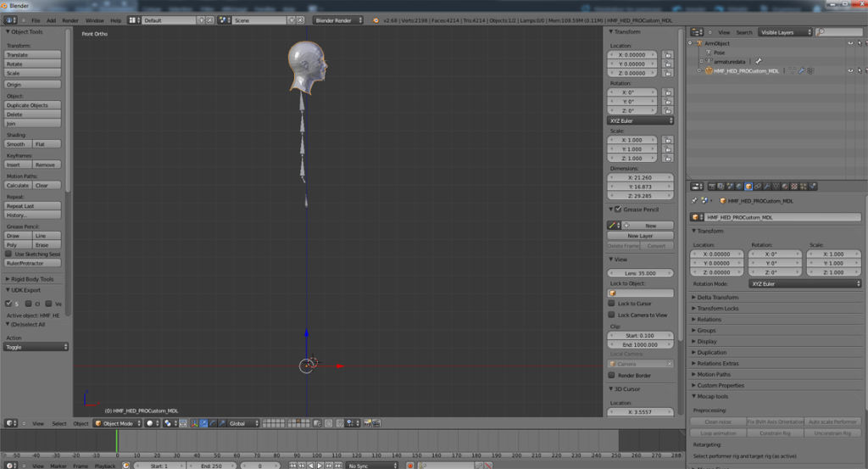This screenshot has width=868, height=469.
Task: Open the Object Mode dropdown
Action: point(117,423)
